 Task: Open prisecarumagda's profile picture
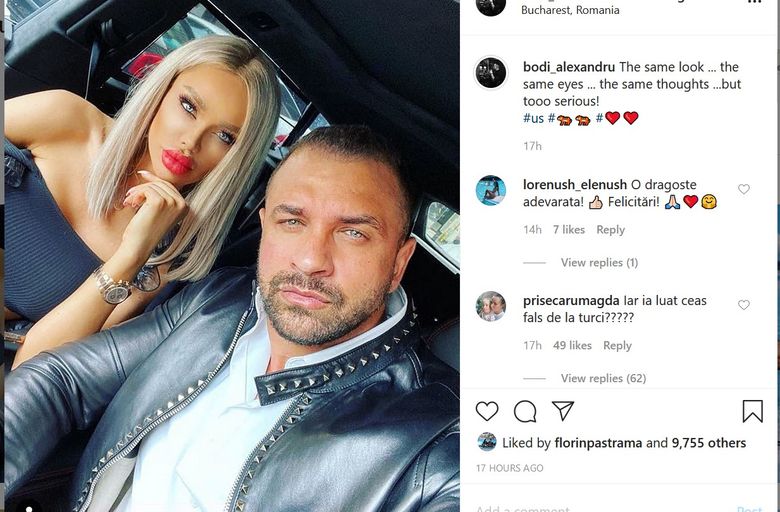click(491, 306)
